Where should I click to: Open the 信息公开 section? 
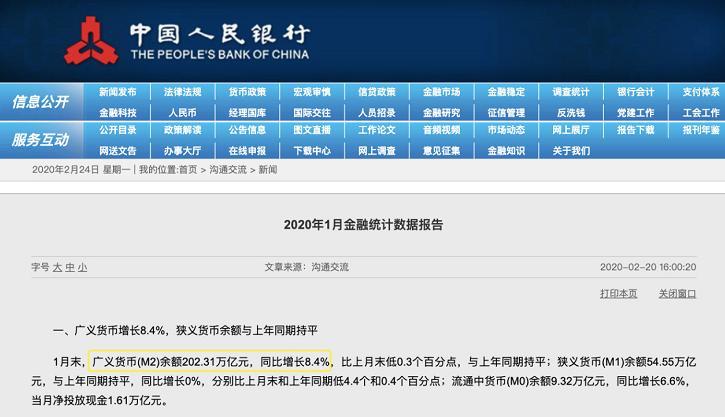(x=41, y=102)
